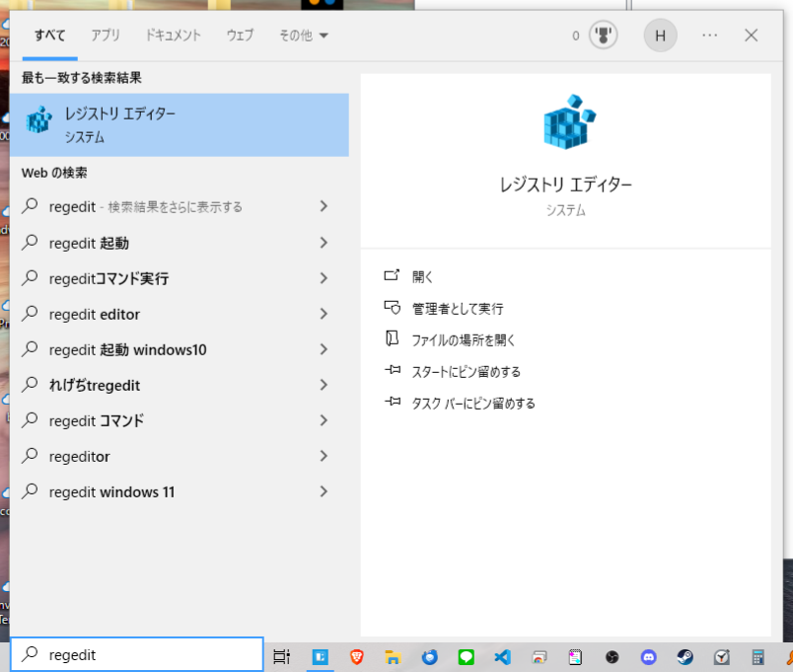Launch Visual Studio Code from the taskbar
793x672 pixels.
[503, 657]
